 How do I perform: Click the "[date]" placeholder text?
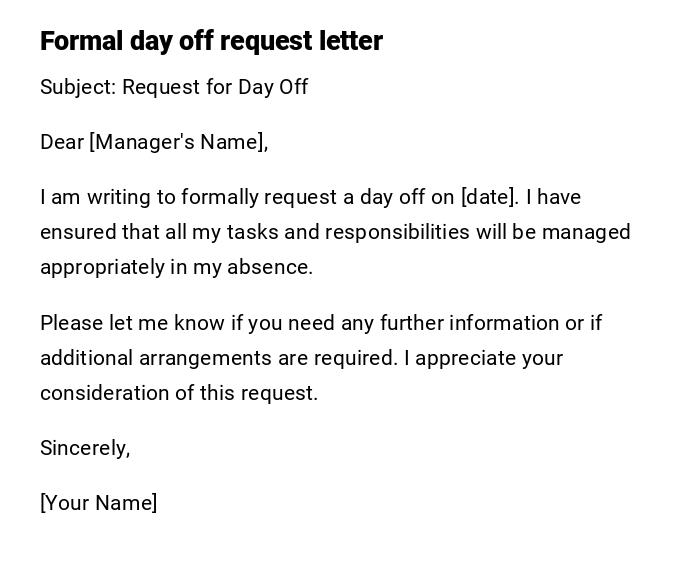pos(488,197)
